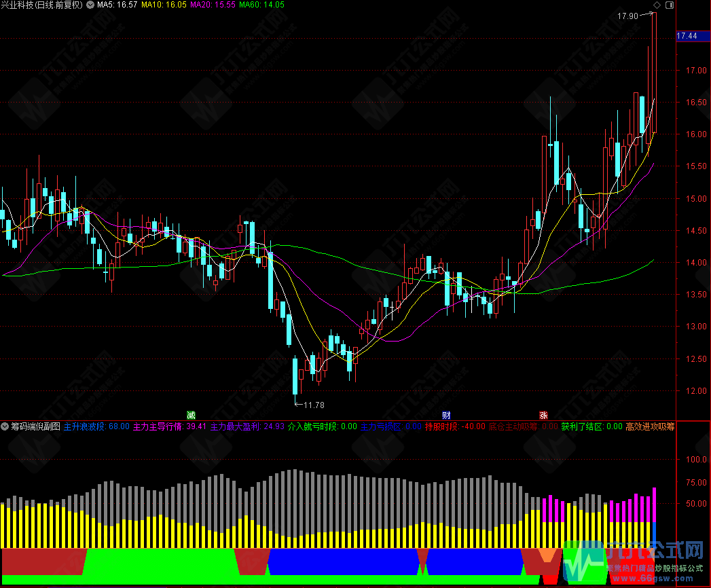The image size is (711, 588).
Task: Select the MA20: 15.55 label
Action: (213, 5)
